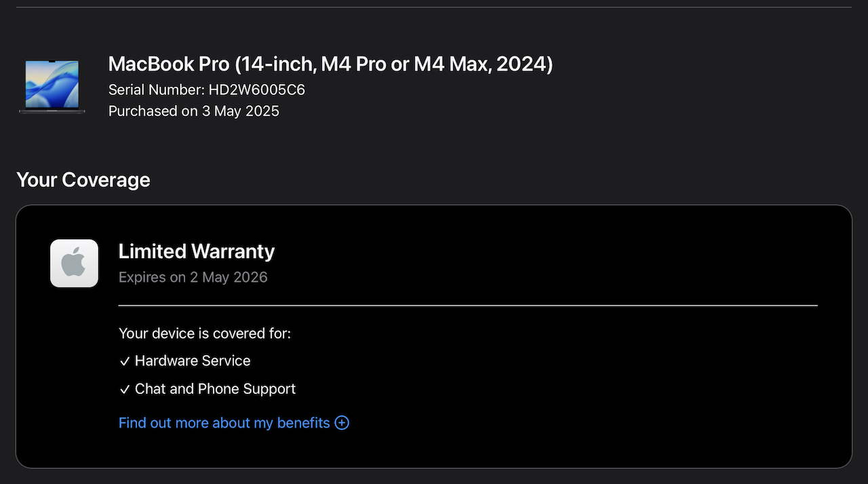Click the Limited Warranty title
The width and height of the screenshot is (868, 484).
197,251
